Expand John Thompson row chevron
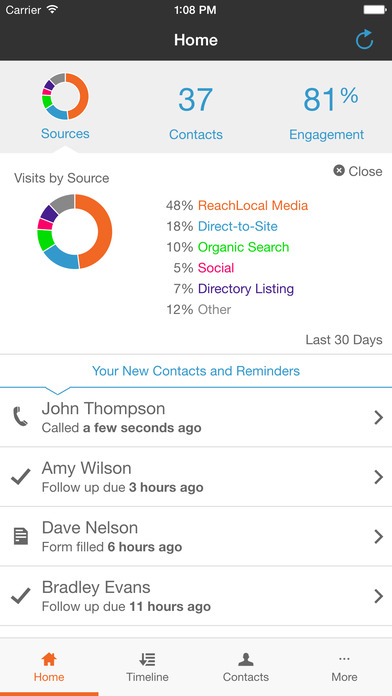392x696 pixels. click(x=378, y=417)
